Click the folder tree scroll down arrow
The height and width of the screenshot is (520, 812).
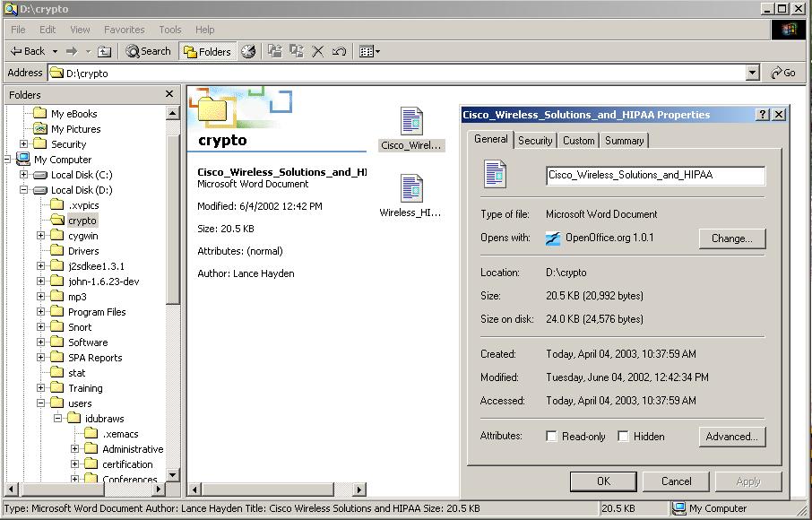tap(173, 474)
